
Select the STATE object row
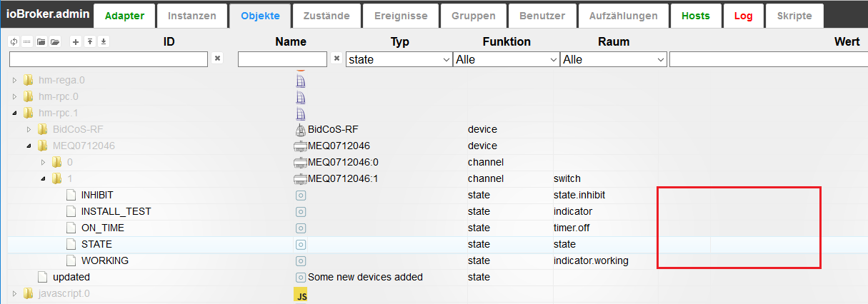tap(96, 244)
